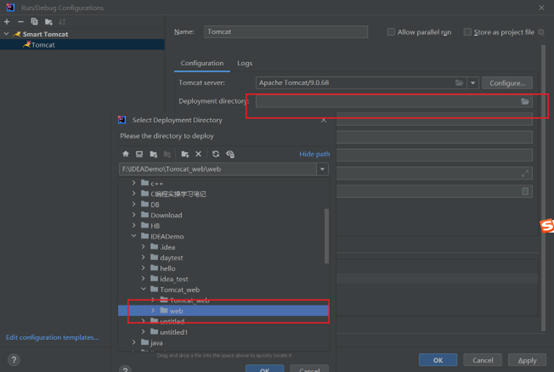
Task: Open Edit configuration templates link
Action: click(52, 337)
